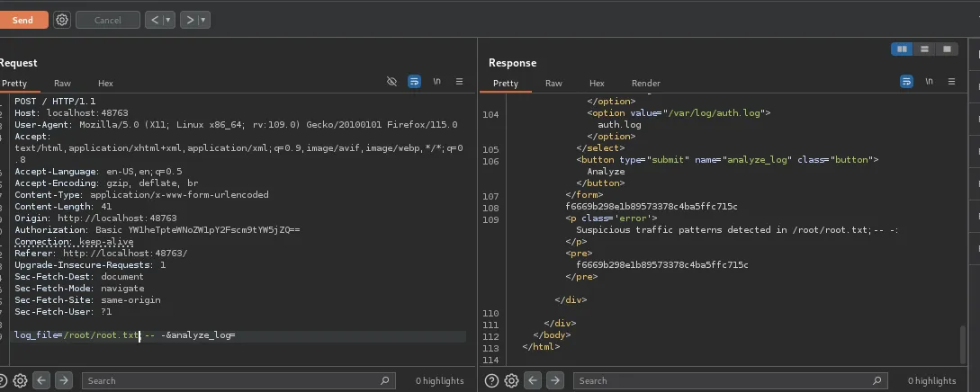
Task: Go to next match in Request search
Action: pos(64,380)
